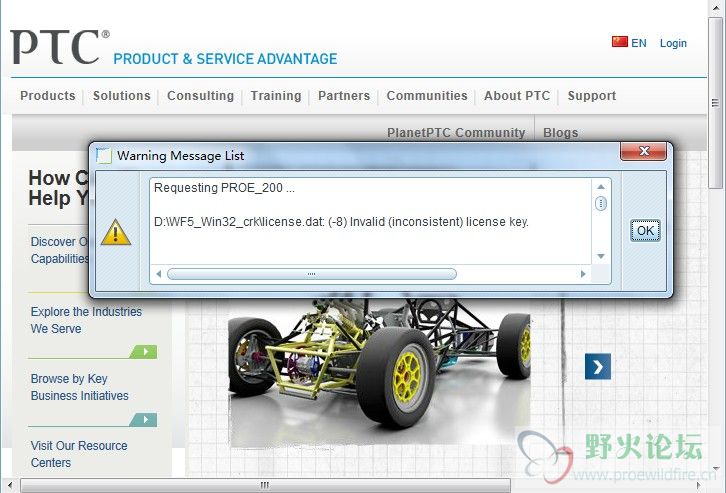Click the Chinese flag language icon
726x493 pixels.
click(620, 42)
